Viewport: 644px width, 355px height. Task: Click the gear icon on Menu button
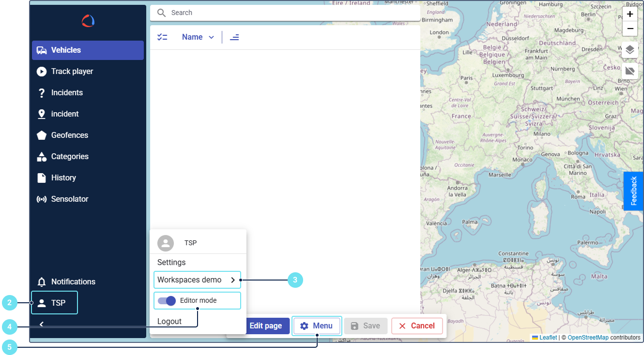(x=304, y=326)
